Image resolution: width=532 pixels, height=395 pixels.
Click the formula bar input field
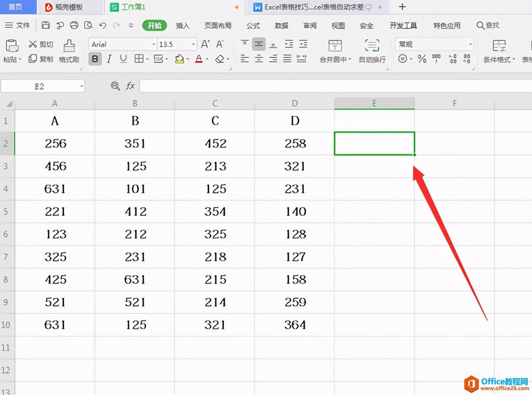point(335,87)
